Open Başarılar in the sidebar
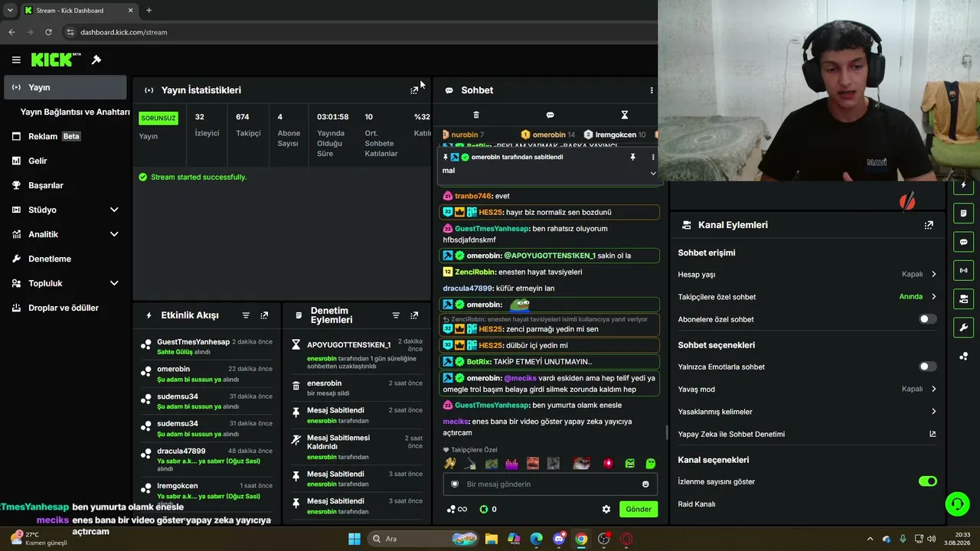Viewport: 980px width, 551px height. (65, 185)
